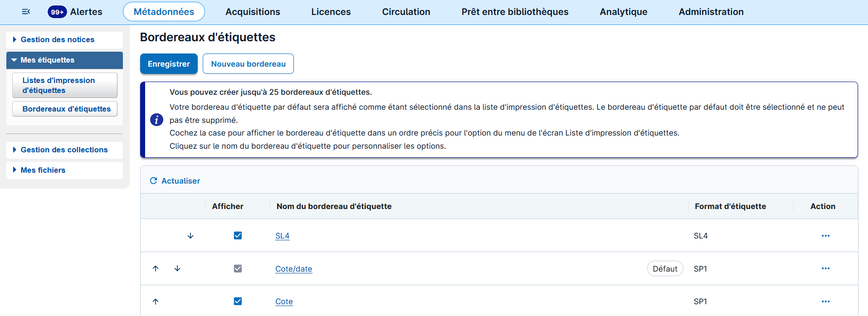This screenshot has height=316, width=868.
Task: Create a Nouveau bordereau
Action: click(248, 64)
